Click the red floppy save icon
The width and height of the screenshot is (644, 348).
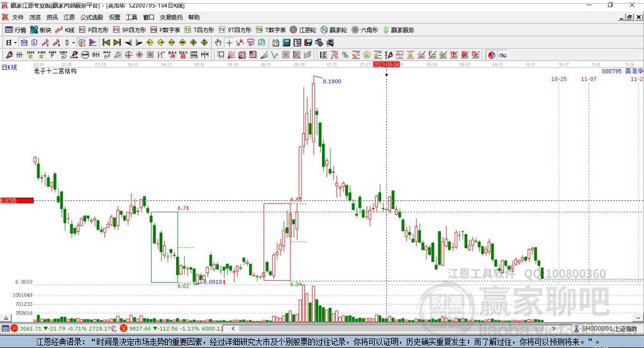coord(308,43)
